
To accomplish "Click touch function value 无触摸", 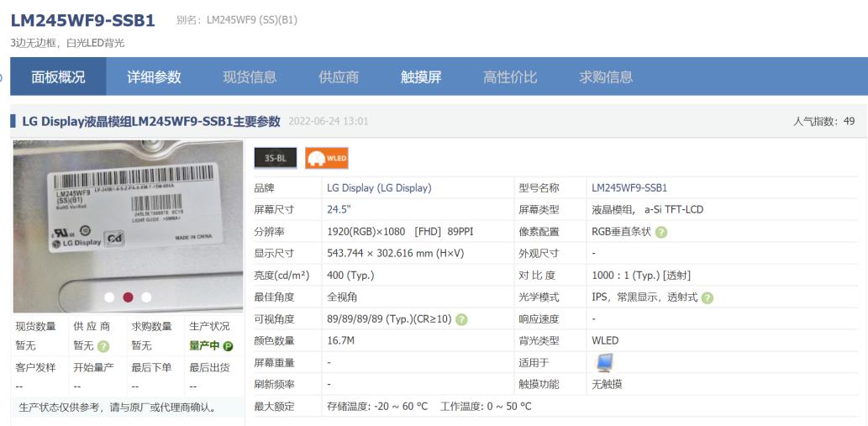I will point(607,384).
